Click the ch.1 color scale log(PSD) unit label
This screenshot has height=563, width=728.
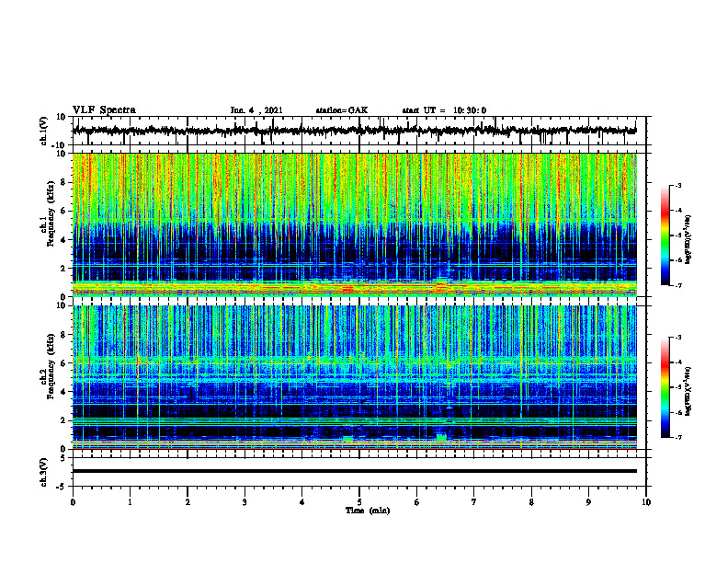pos(688,239)
